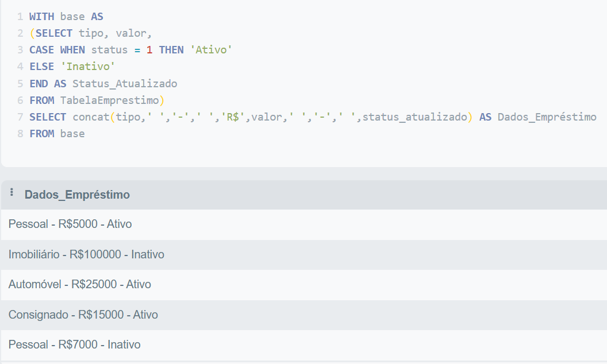This screenshot has width=607, height=364.
Task: Select row Automóvel - R$25000 - Ativo
Action: pos(80,284)
